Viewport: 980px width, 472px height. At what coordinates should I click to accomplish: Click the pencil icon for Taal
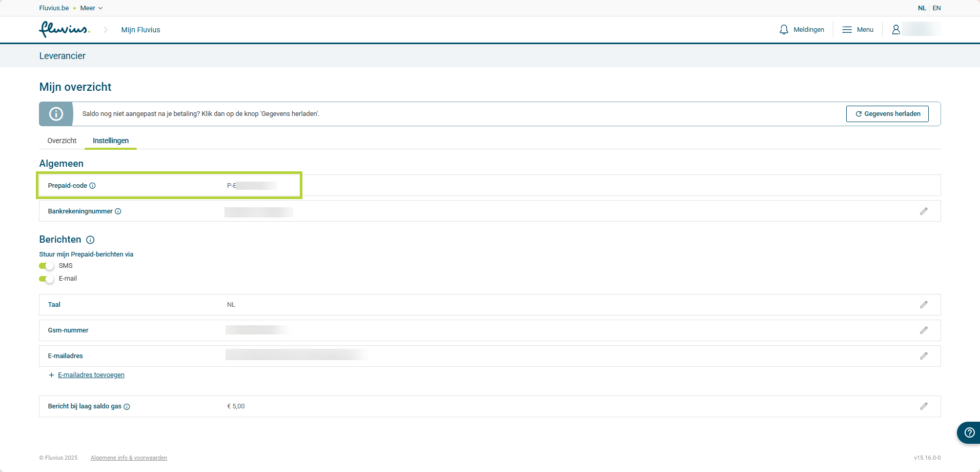click(x=924, y=305)
